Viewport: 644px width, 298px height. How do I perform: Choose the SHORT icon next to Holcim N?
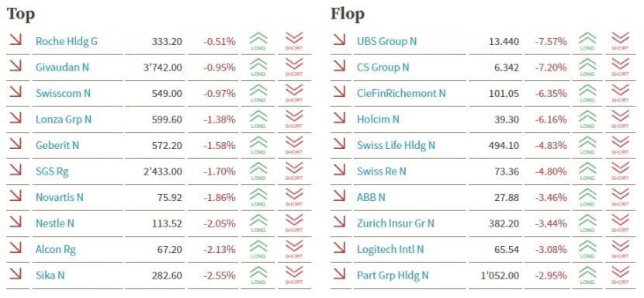click(x=620, y=120)
